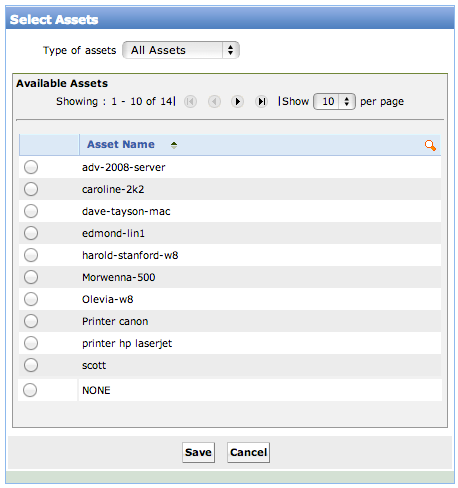Choose the scott asset radio button
This screenshot has height=488, width=458.
31,365
